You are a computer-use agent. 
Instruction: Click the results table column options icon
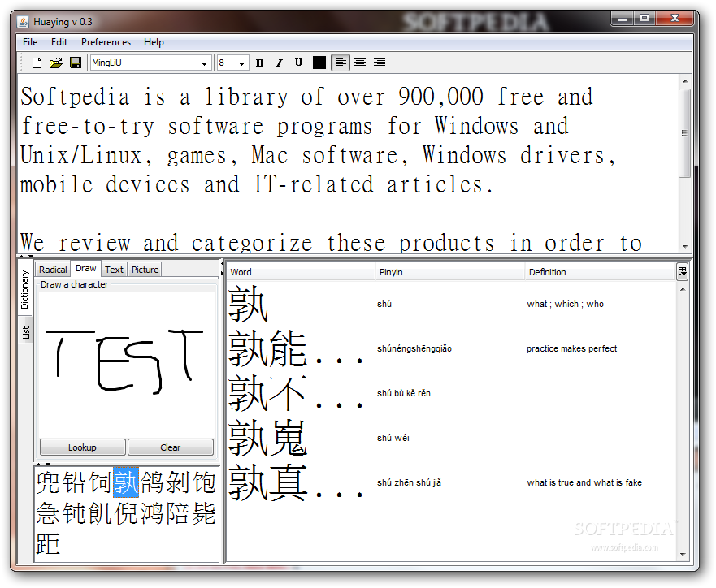click(x=683, y=271)
